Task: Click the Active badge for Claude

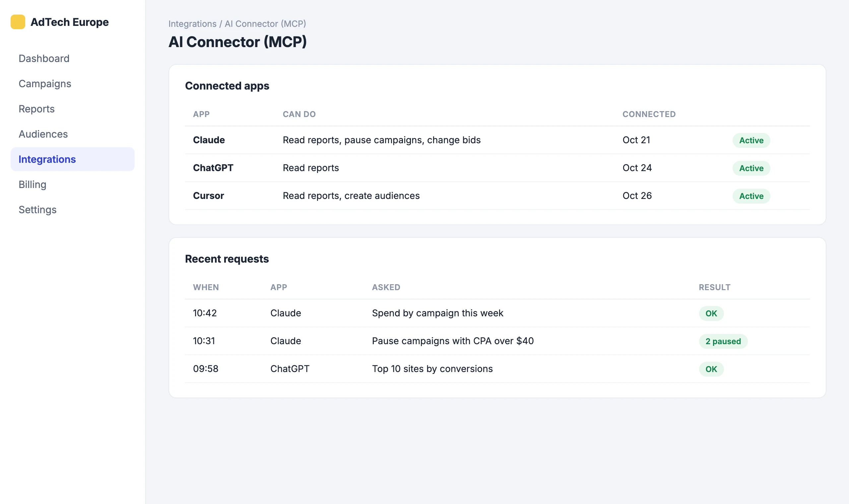Action: tap(751, 140)
